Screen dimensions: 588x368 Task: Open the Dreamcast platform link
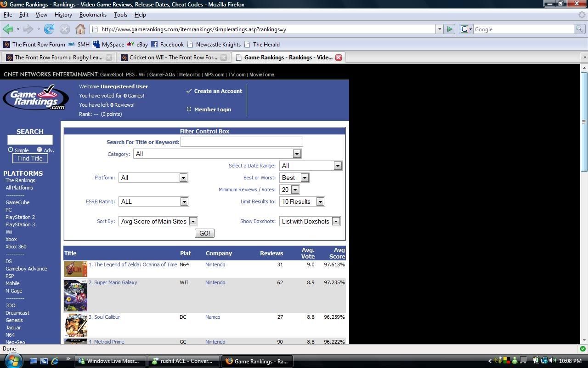(x=17, y=313)
